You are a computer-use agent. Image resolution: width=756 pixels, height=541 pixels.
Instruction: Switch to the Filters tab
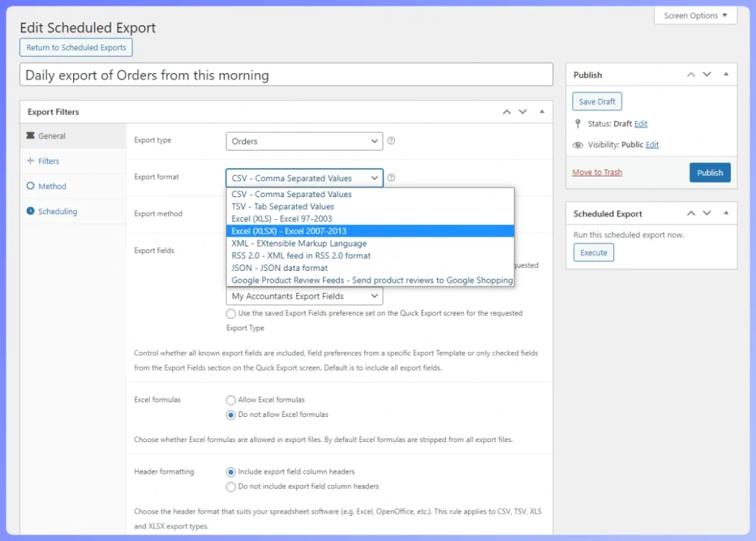coord(49,161)
